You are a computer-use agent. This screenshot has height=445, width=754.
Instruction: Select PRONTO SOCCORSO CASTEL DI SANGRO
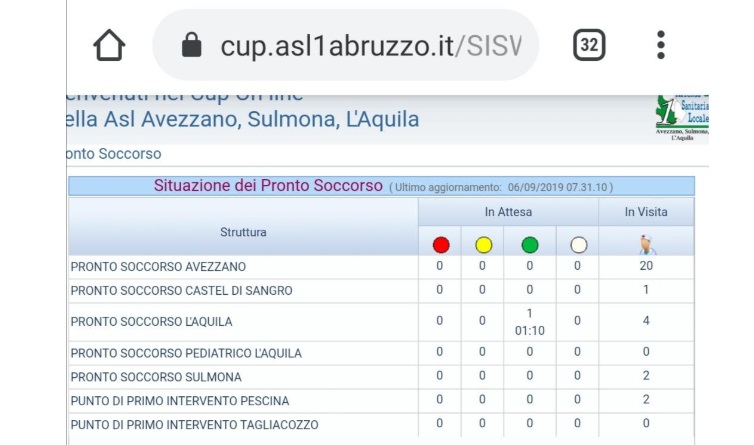(381, 291)
